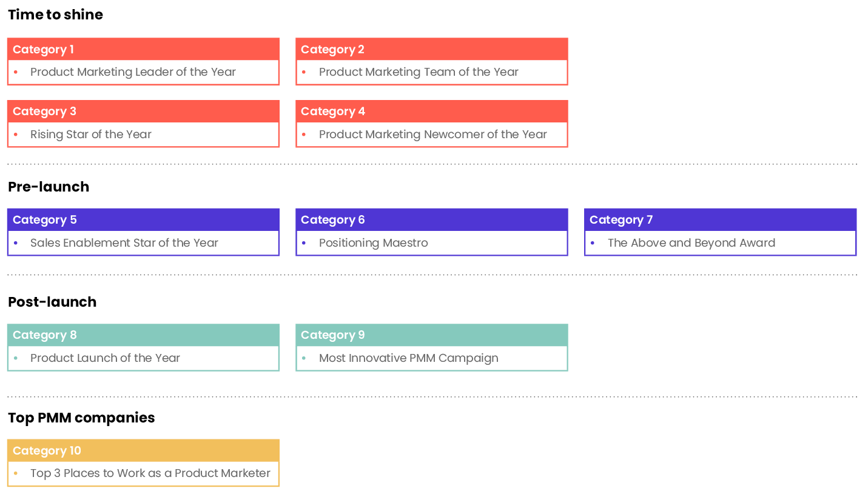
Task: Select the Category 8 teal header
Action: point(143,335)
